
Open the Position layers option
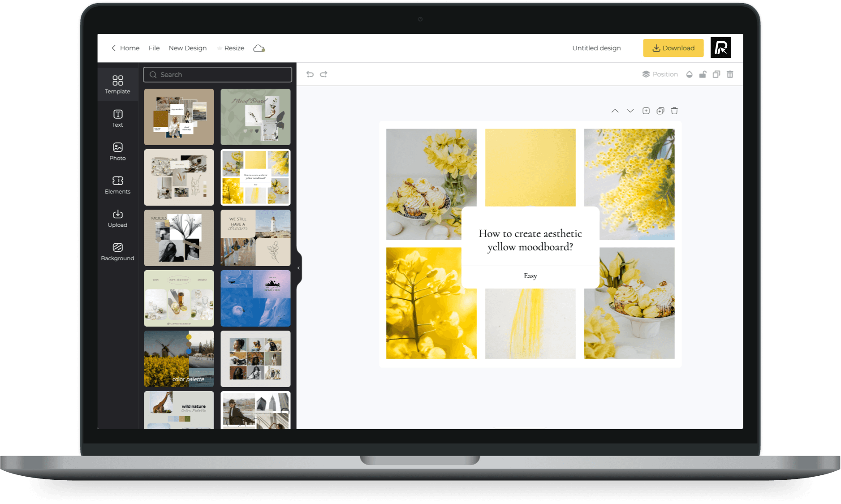(x=660, y=74)
